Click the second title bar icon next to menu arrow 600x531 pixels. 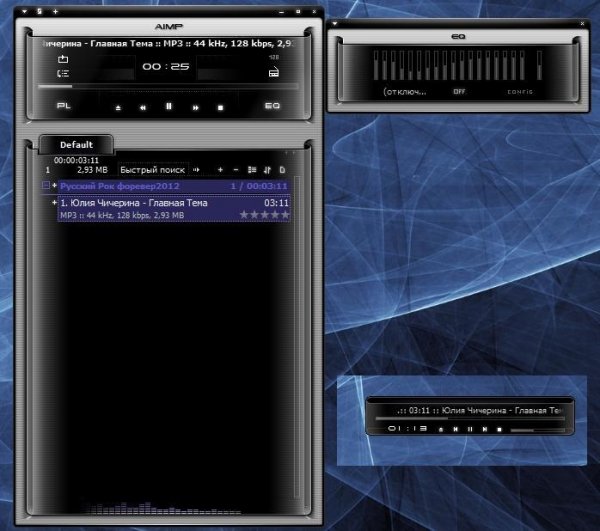coord(39,11)
